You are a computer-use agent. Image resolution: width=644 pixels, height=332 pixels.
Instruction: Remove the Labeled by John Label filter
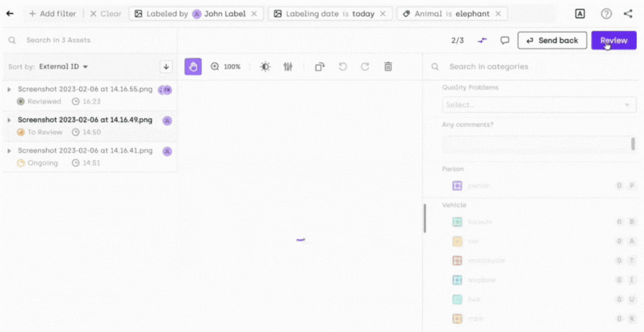(x=254, y=13)
